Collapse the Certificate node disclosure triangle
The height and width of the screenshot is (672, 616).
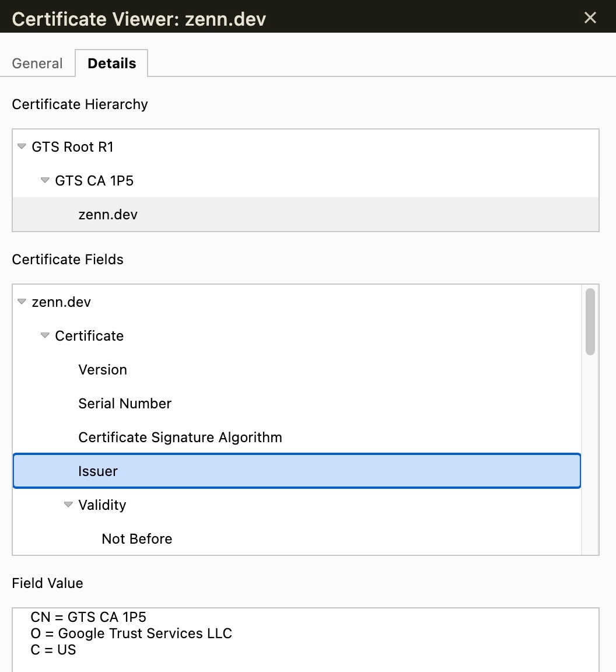pyautogui.click(x=44, y=335)
